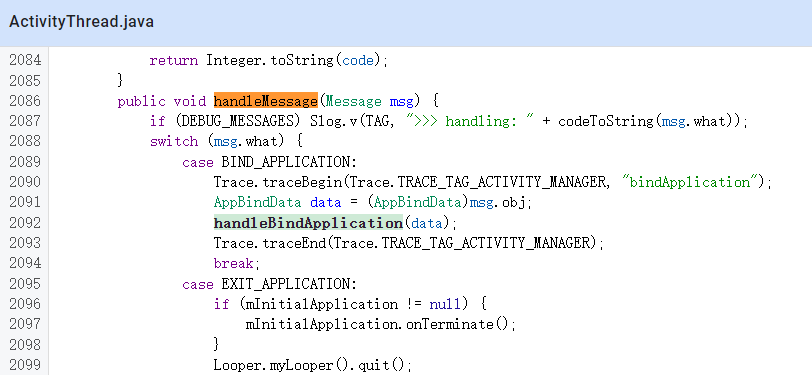This screenshot has height=375, width=812.
Task: Click msg.obj on line 2091
Action: (497, 203)
